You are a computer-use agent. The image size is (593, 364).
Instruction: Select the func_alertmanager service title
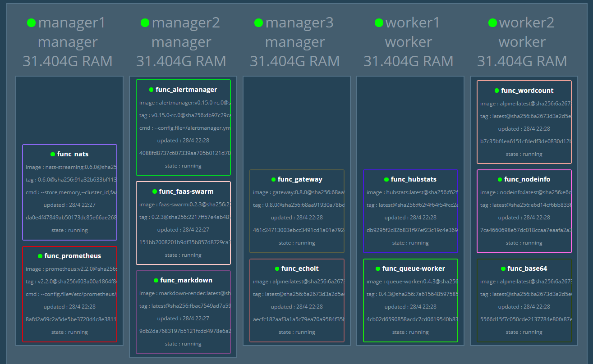[x=186, y=90]
